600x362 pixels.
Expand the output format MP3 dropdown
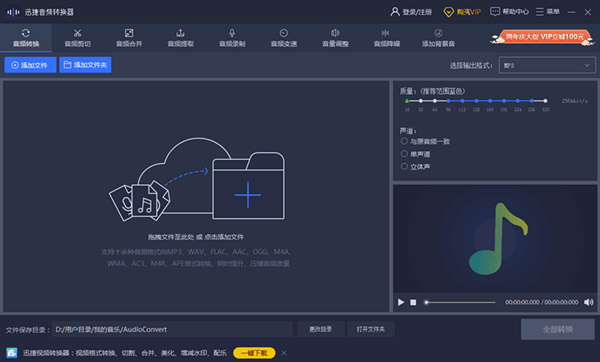[x=547, y=65]
